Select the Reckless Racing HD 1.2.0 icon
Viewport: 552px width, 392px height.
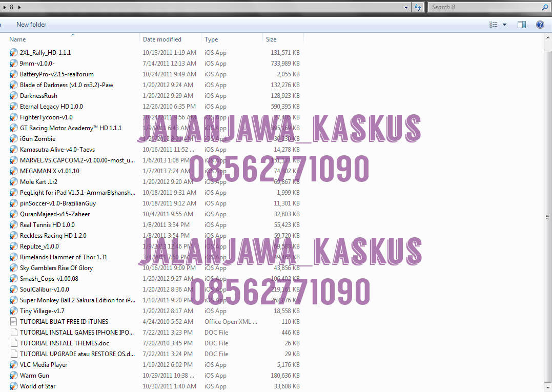point(13,236)
